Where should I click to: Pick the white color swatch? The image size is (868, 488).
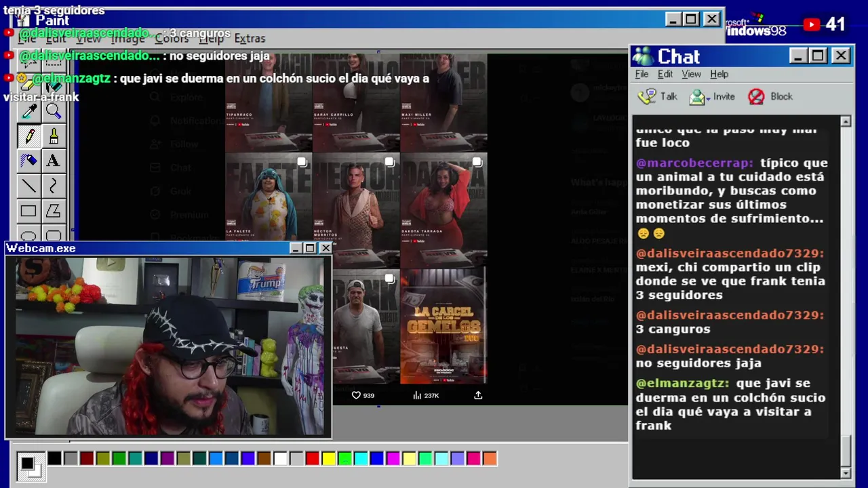280,459
